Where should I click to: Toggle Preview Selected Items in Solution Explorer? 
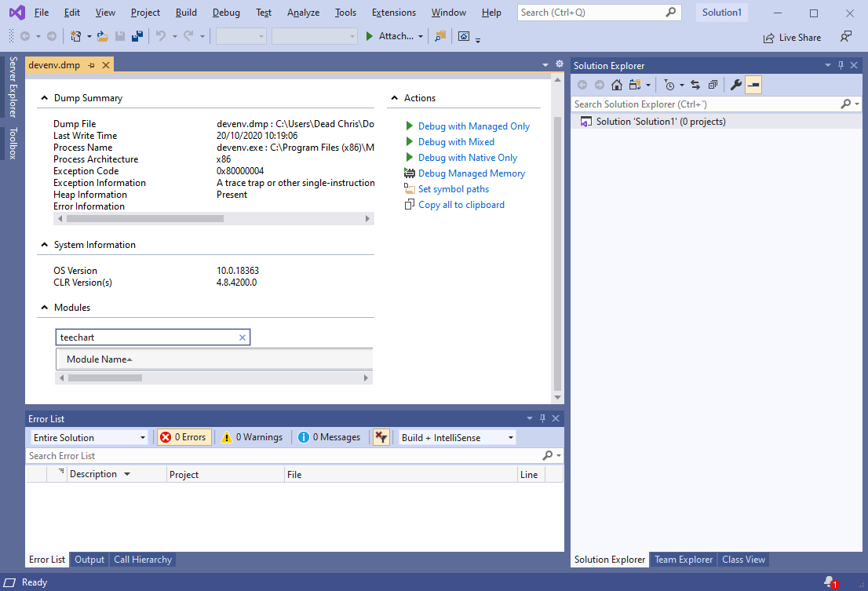753,85
